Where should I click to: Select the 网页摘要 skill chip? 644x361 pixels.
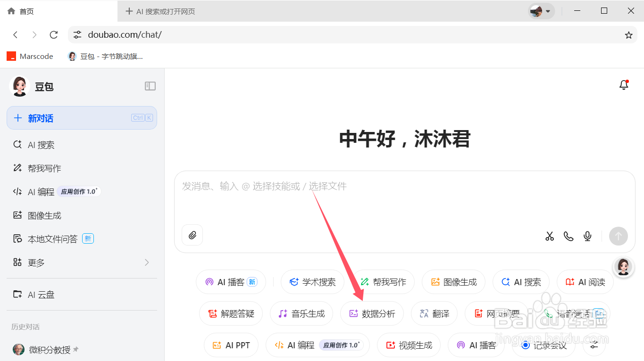click(496, 314)
